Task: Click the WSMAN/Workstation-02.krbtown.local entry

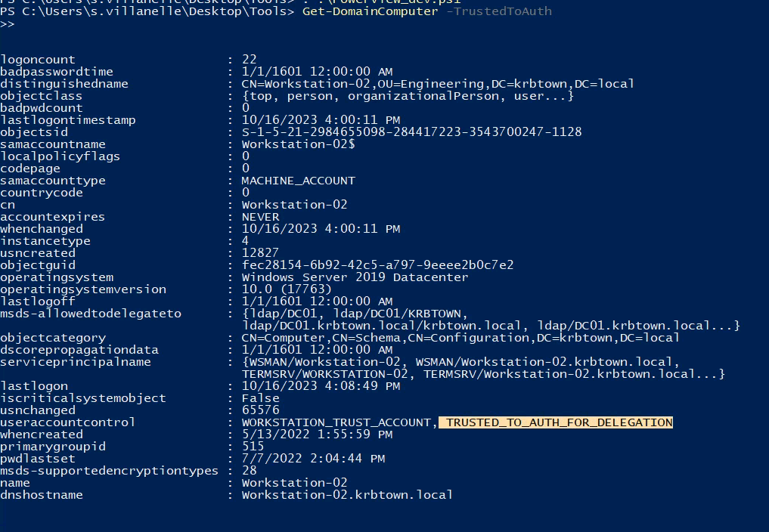Action: pyautogui.click(x=544, y=362)
